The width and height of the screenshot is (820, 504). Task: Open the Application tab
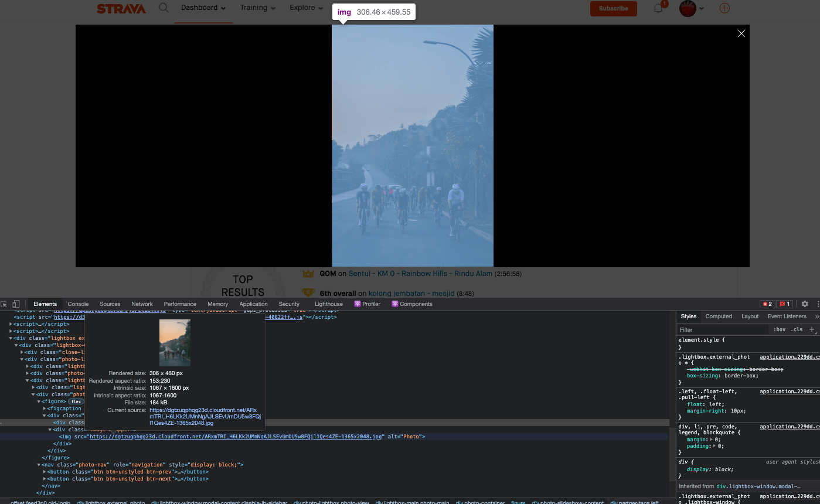point(253,304)
